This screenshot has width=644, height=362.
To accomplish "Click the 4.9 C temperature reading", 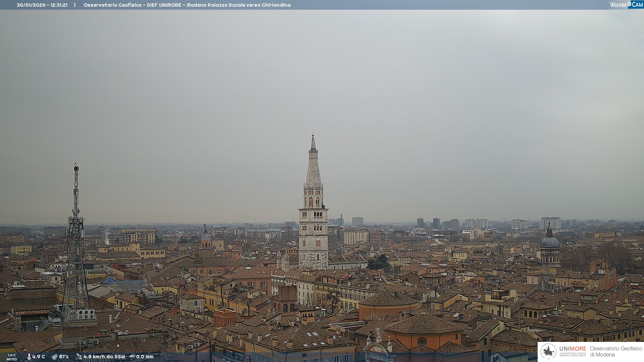I will pos(39,357).
